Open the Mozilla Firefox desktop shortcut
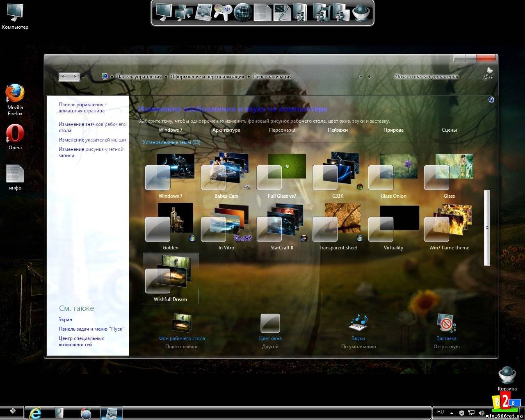The height and width of the screenshot is (420, 525). pos(15,94)
